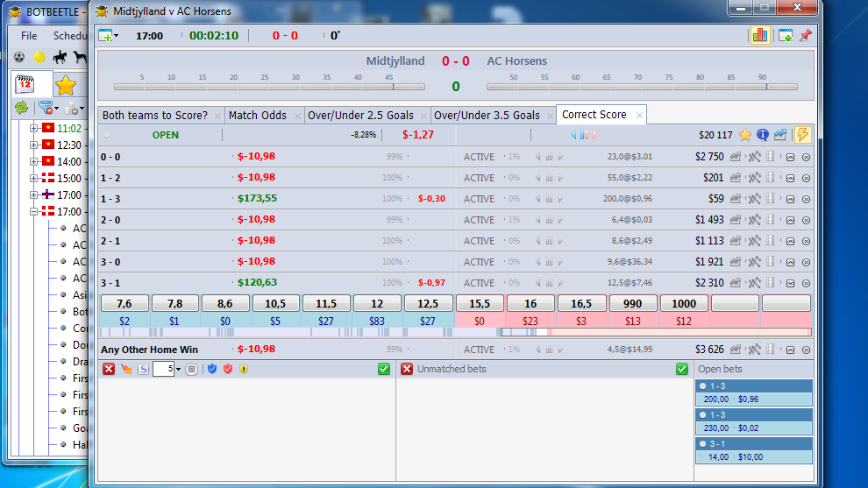Expand the 0 - 0 row ladder arrow
The height and width of the screenshot is (488, 868).
[790, 157]
